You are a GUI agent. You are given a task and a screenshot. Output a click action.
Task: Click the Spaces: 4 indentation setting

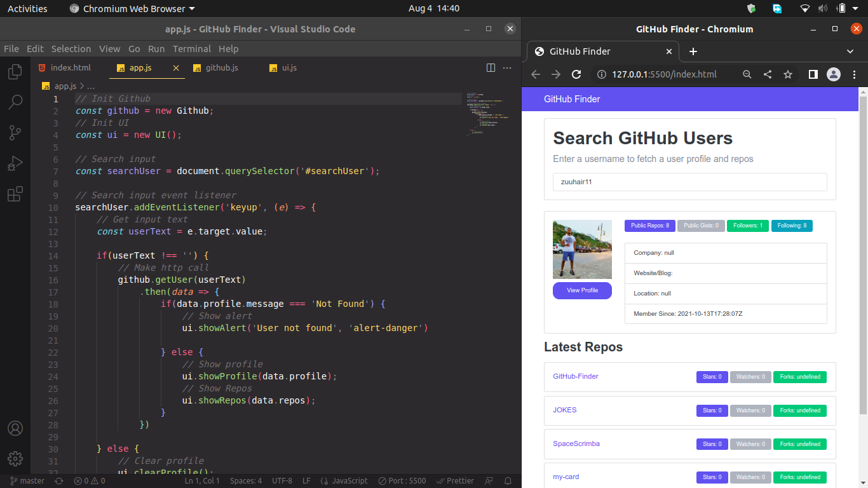246,481
